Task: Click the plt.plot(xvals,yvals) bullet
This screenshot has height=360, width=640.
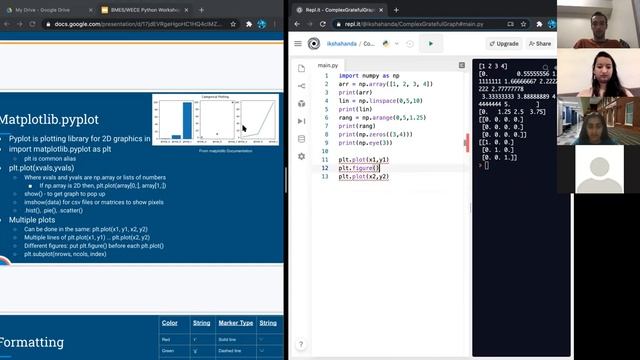Action: [x=41, y=168]
